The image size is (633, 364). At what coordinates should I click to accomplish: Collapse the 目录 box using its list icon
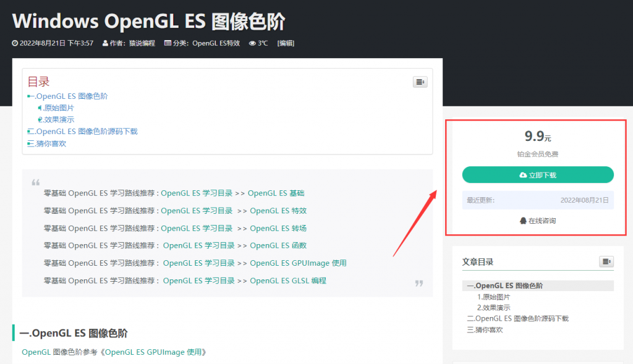tap(420, 82)
